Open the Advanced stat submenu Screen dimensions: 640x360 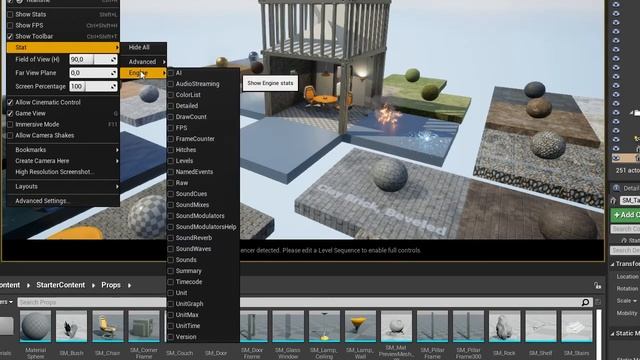tap(143, 62)
